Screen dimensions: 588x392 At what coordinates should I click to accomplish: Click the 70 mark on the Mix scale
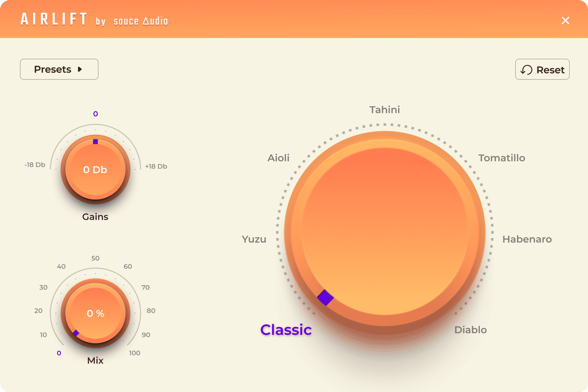[146, 287]
